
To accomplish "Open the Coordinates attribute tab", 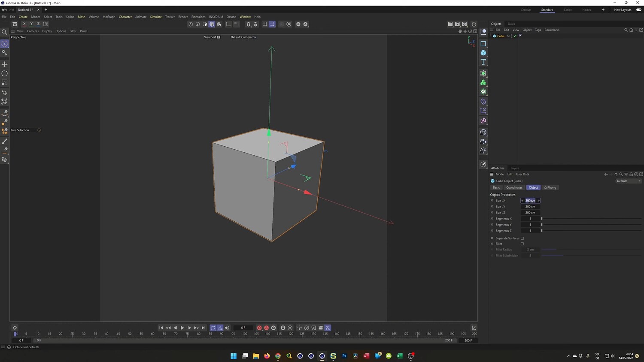I will pyautogui.click(x=514, y=187).
